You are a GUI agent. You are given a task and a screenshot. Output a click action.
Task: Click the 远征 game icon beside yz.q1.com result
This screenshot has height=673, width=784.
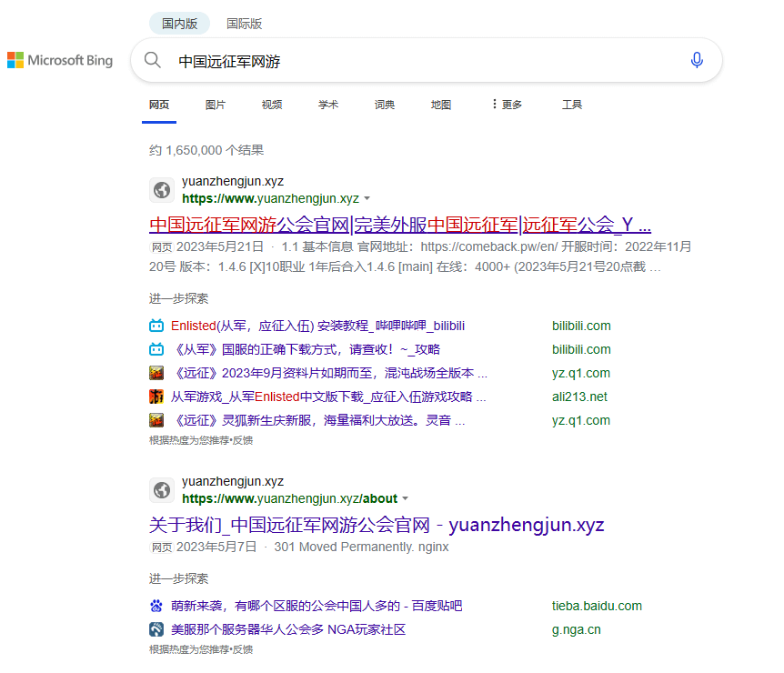pos(156,373)
